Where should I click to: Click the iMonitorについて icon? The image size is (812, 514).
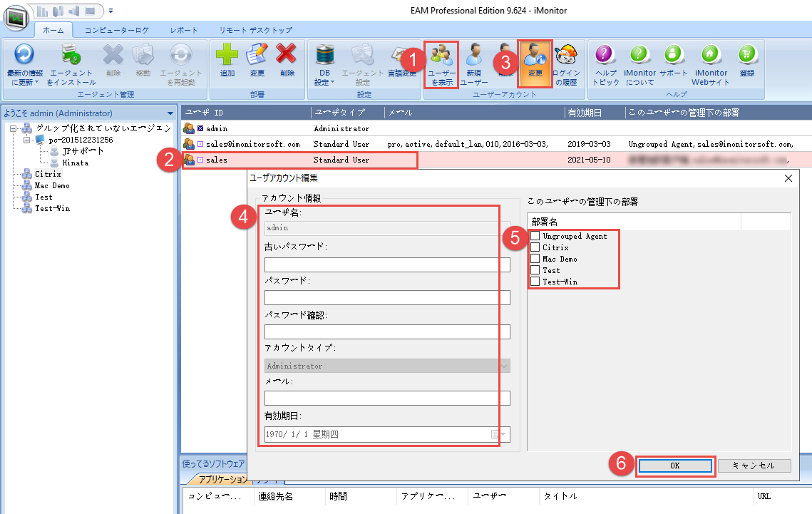point(639,54)
